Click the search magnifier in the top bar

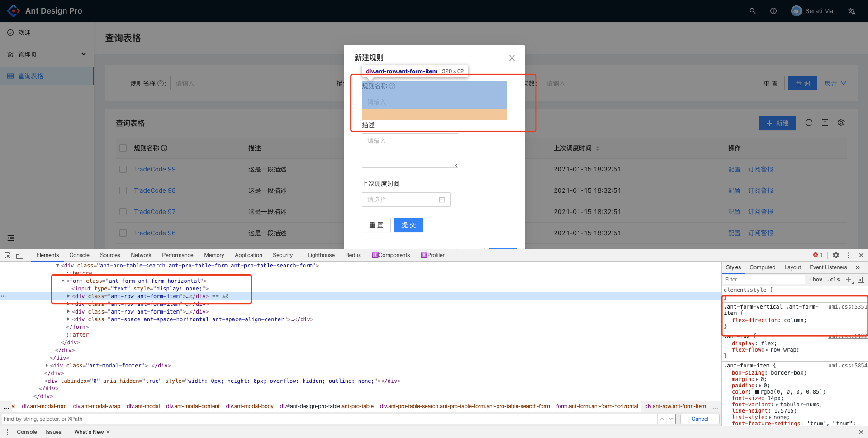point(752,10)
